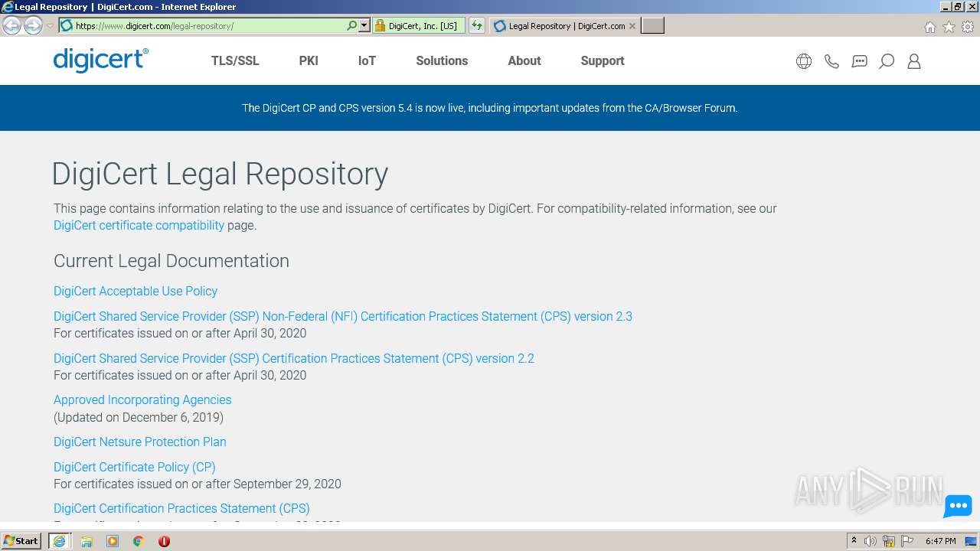Open the IoT menu
The height and width of the screenshot is (551, 980).
pos(367,60)
